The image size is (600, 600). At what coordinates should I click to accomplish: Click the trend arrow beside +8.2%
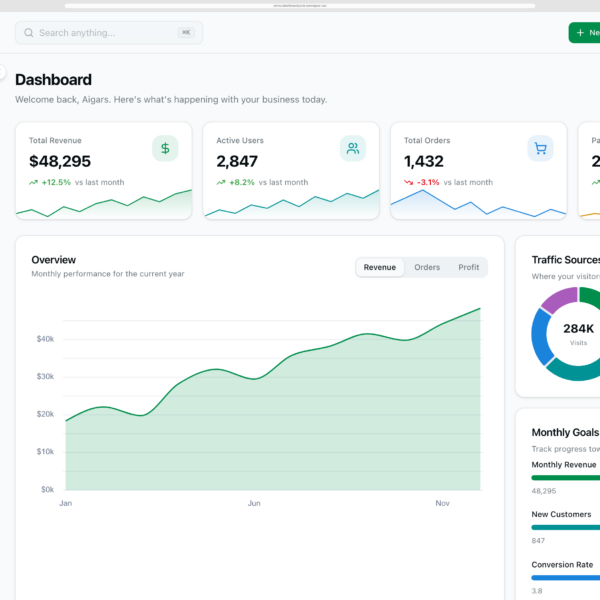[x=221, y=183]
